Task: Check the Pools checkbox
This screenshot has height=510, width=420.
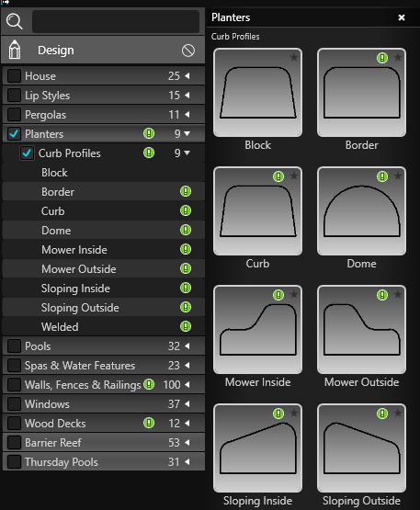Action: pyautogui.click(x=14, y=346)
